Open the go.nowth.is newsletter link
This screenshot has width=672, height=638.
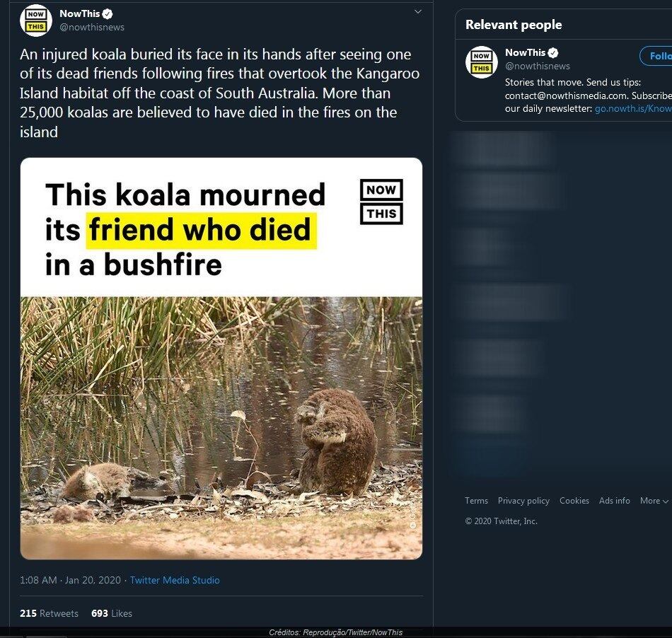tap(632, 108)
